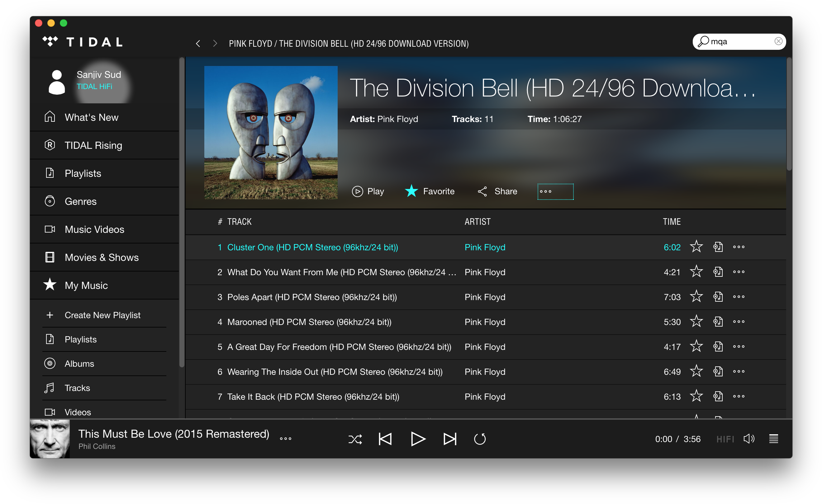Toggle repeat mode
Viewport: 822px width, 504px height.
pyautogui.click(x=480, y=439)
